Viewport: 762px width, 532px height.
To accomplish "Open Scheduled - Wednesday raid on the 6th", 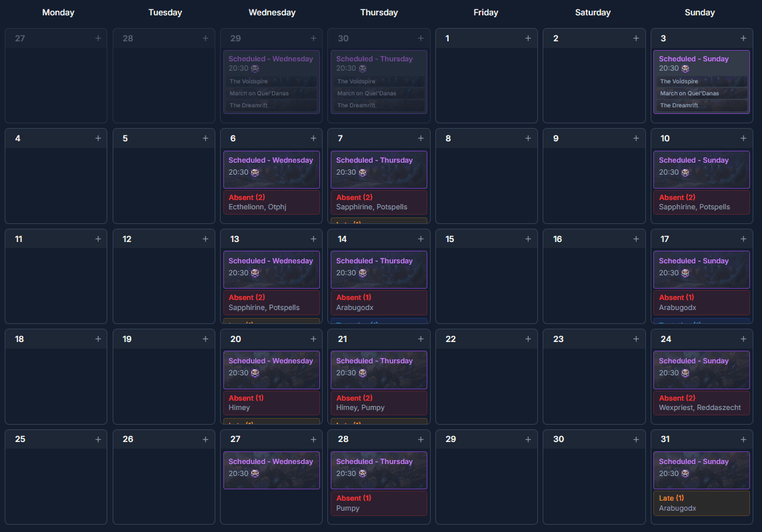I will pos(271,169).
